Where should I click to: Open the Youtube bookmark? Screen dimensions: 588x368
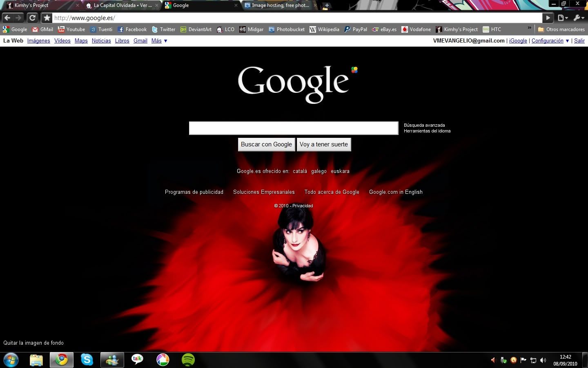click(x=71, y=29)
